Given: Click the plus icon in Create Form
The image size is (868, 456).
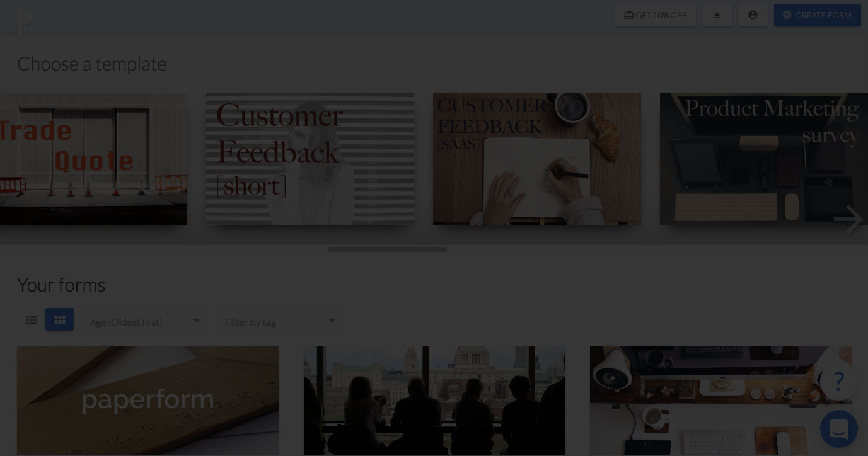Looking at the screenshot, I should (x=787, y=15).
